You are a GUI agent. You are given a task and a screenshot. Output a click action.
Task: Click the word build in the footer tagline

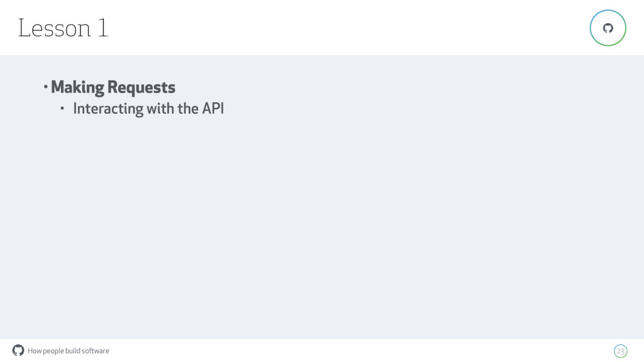pos(73,351)
